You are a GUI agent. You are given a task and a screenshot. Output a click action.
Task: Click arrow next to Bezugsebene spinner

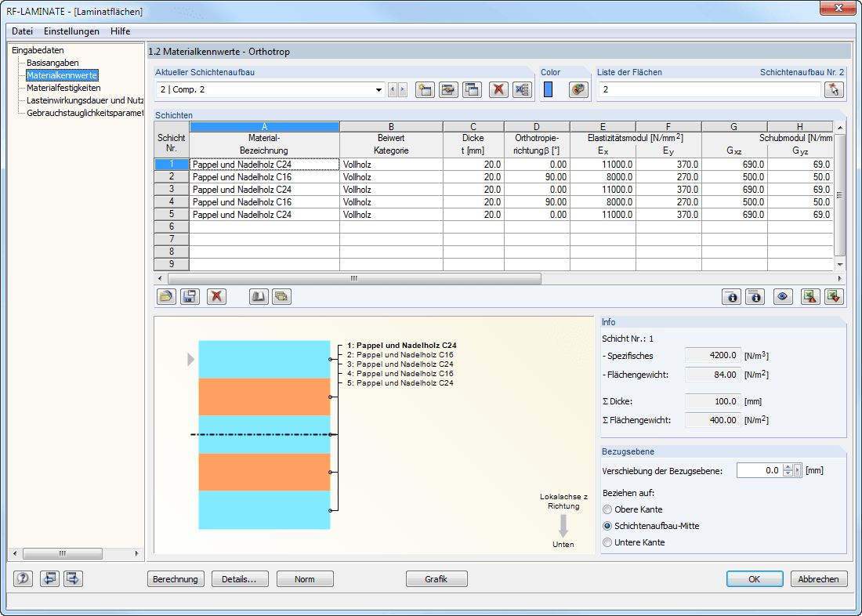click(x=798, y=470)
